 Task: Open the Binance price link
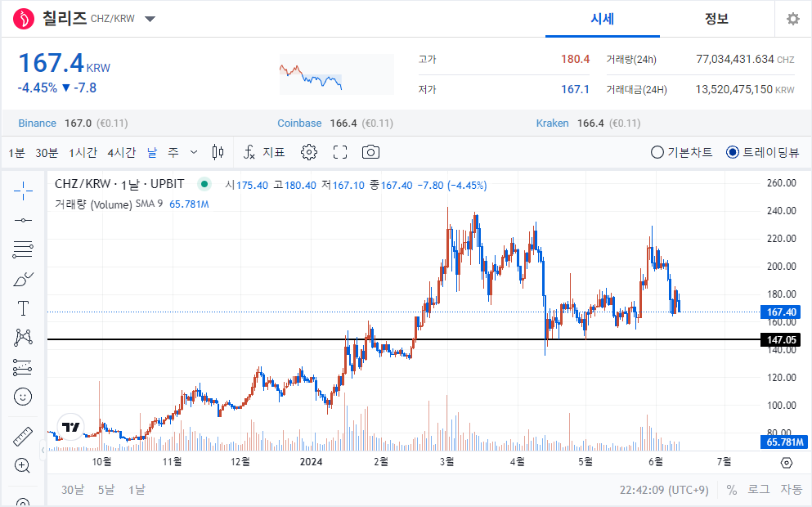click(x=38, y=123)
